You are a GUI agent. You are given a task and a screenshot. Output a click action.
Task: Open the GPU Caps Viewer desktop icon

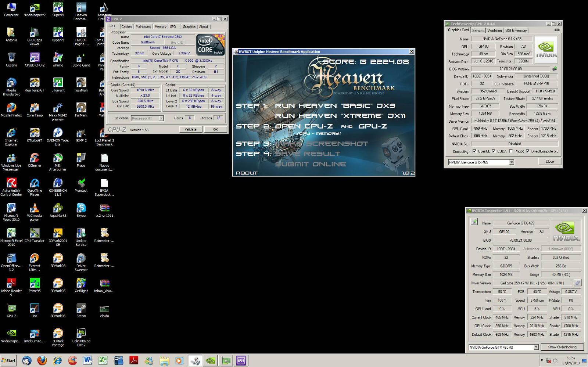point(35,37)
